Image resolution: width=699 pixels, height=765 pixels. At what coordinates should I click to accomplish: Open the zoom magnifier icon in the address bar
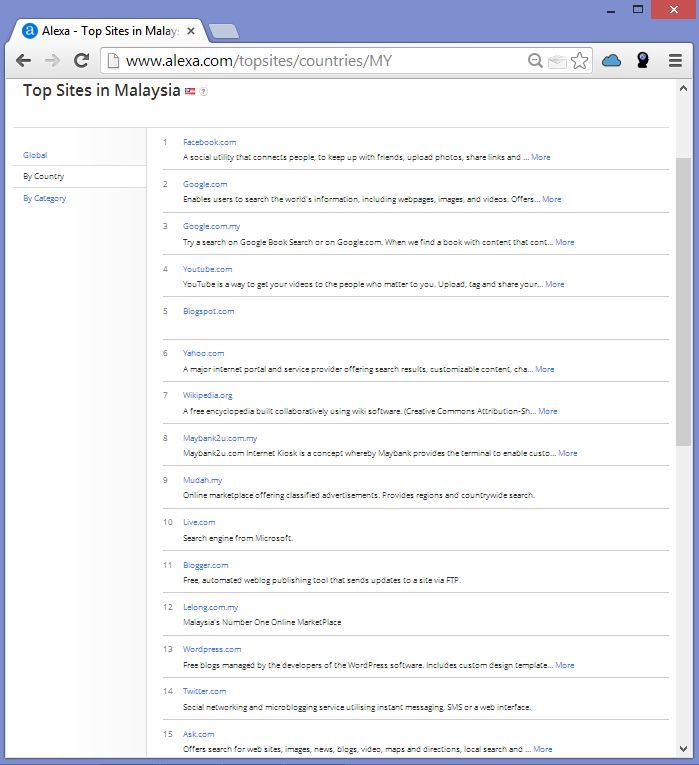click(535, 60)
